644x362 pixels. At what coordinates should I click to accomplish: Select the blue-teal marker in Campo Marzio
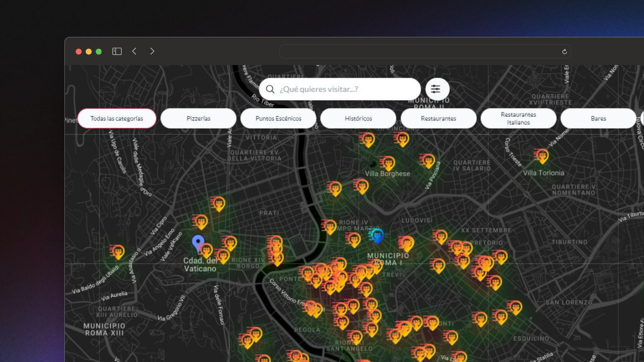click(377, 236)
